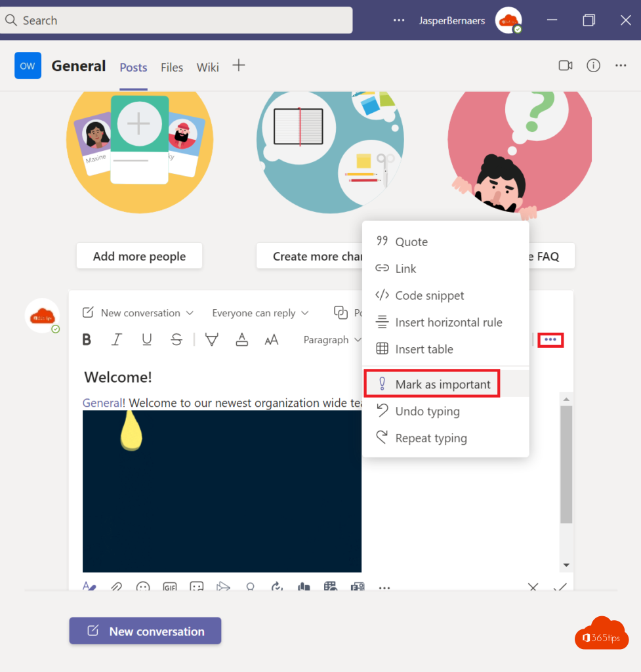Click the scrollbar up arrow in the editor

(566, 399)
